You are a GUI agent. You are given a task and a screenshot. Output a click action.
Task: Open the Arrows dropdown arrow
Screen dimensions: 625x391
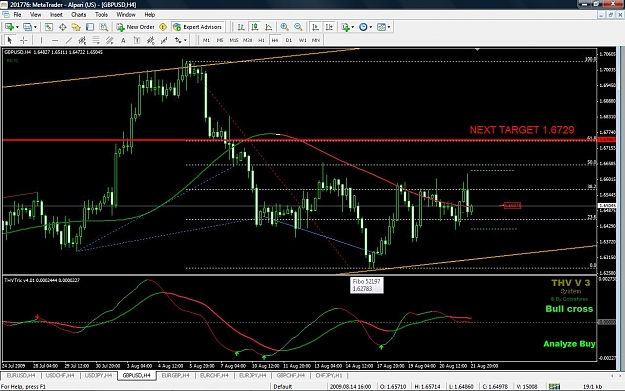coord(185,40)
